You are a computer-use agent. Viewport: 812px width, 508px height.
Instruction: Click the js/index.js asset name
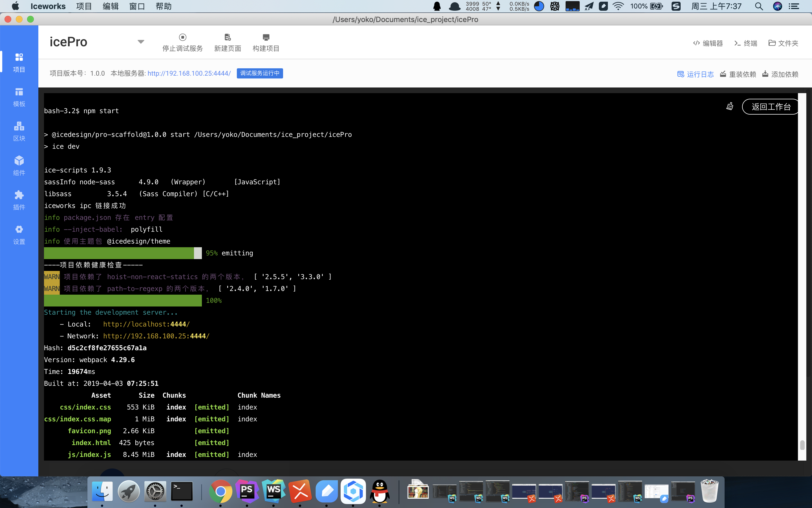pos(89,455)
